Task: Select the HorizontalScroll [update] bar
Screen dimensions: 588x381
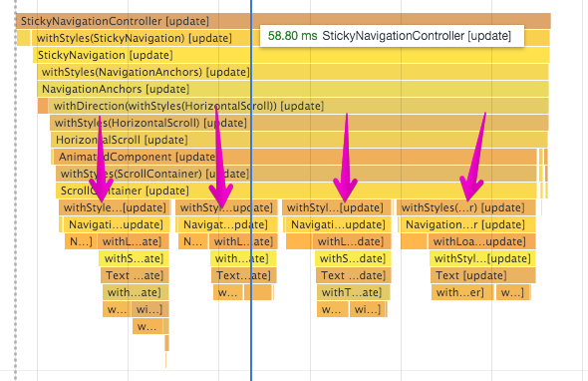Action: [300, 140]
